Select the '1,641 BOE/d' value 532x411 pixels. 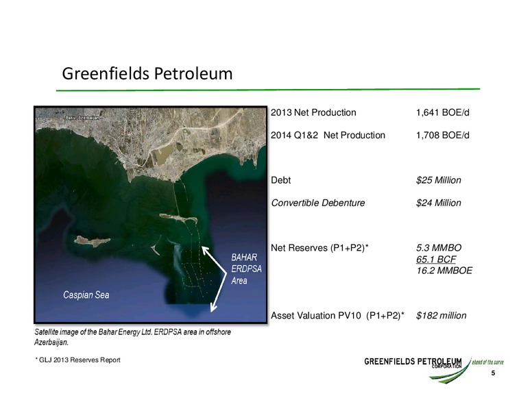point(442,112)
